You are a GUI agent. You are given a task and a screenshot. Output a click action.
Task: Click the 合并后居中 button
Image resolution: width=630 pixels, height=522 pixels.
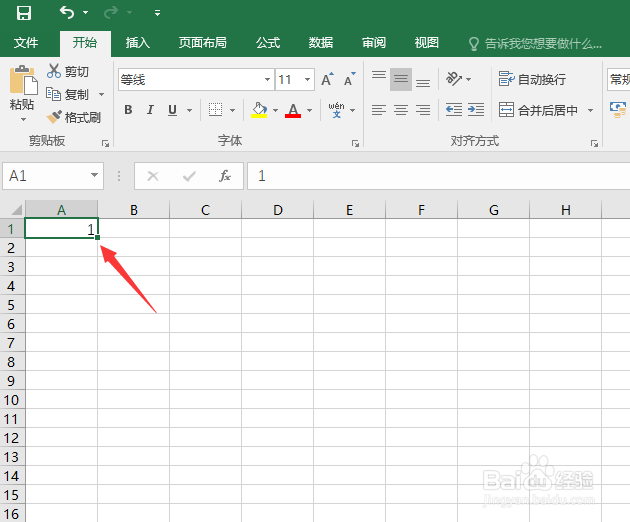click(x=538, y=110)
